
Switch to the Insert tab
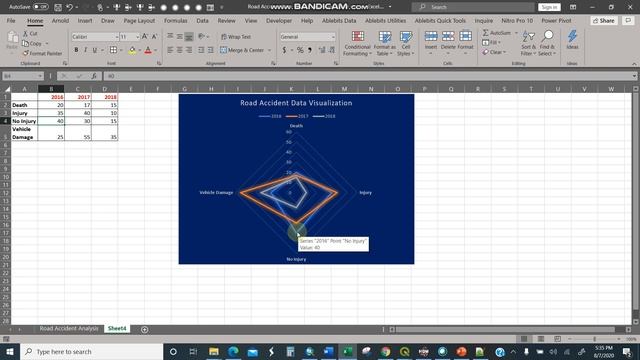click(84, 20)
